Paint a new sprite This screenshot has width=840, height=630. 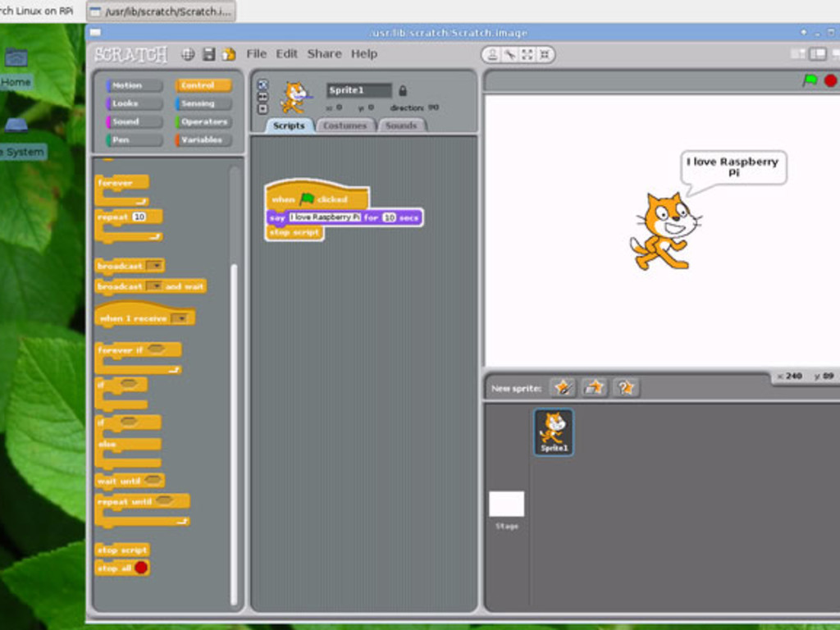pyautogui.click(x=563, y=387)
